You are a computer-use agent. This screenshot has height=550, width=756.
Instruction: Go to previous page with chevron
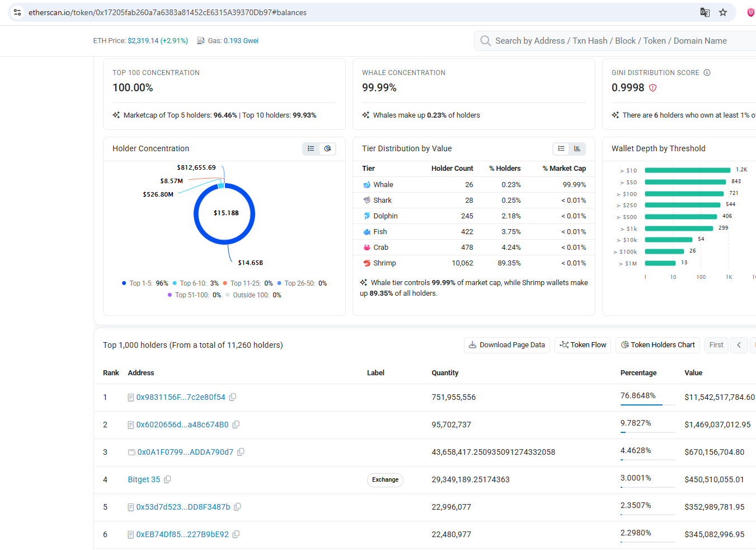click(x=739, y=345)
